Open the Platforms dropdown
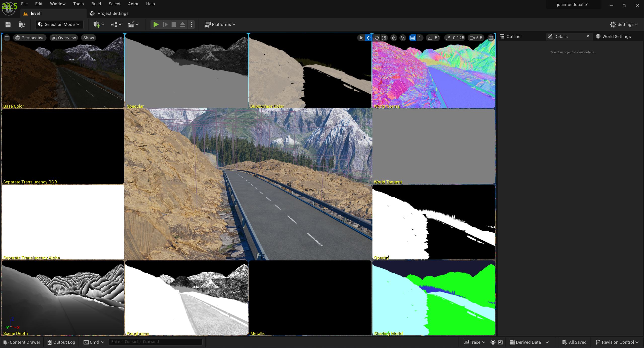 click(x=219, y=24)
